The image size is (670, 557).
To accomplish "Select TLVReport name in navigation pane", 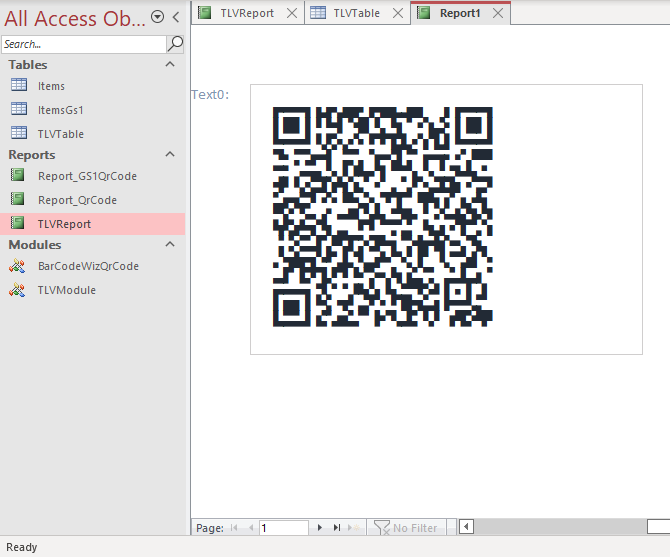I will 64,224.
